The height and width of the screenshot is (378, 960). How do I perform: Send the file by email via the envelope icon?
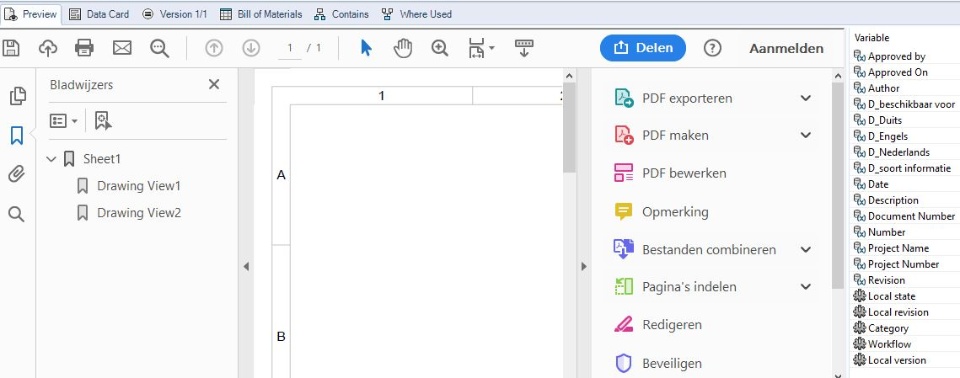(122, 48)
